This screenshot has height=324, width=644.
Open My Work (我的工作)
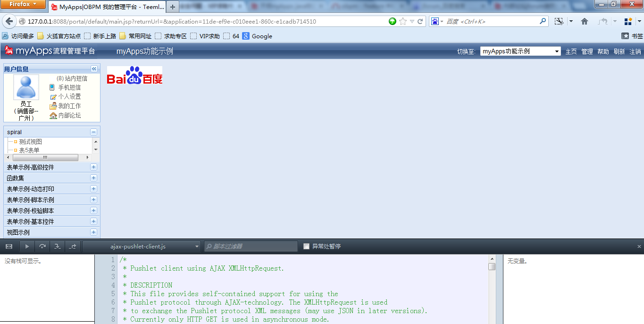point(69,106)
